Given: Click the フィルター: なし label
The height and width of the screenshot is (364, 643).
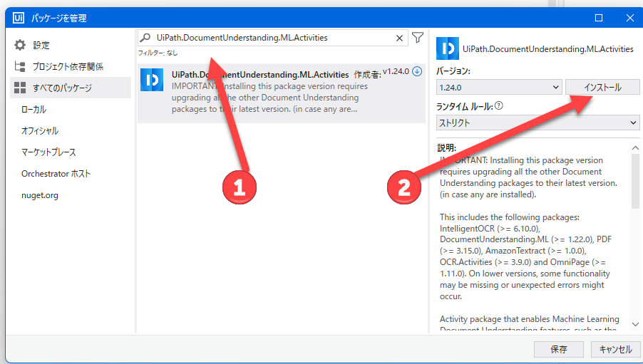Looking at the screenshot, I should pos(158,53).
